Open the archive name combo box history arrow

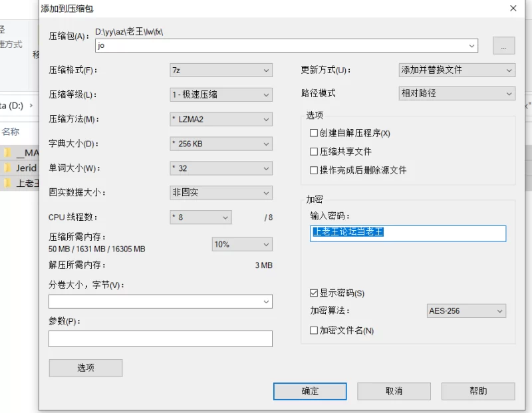(471, 46)
